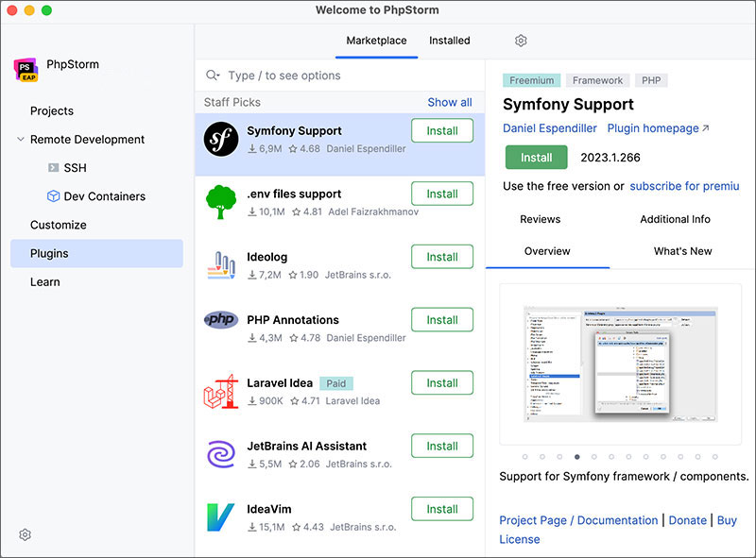Click the Framework tag
The width and height of the screenshot is (756, 558).
coord(597,80)
